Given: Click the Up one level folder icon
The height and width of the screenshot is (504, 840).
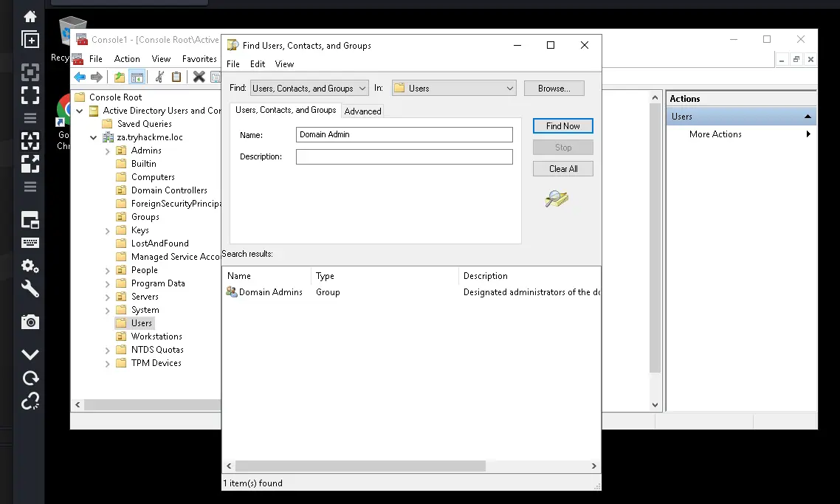Looking at the screenshot, I should [x=120, y=77].
